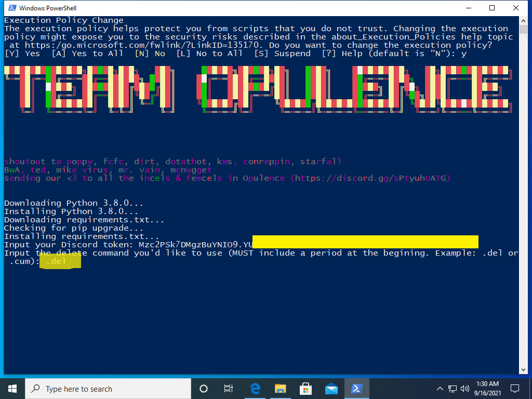Click the 'Downloading requirements.txt...' line
This screenshot has height=399, width=532.
(x=84, y=220)
